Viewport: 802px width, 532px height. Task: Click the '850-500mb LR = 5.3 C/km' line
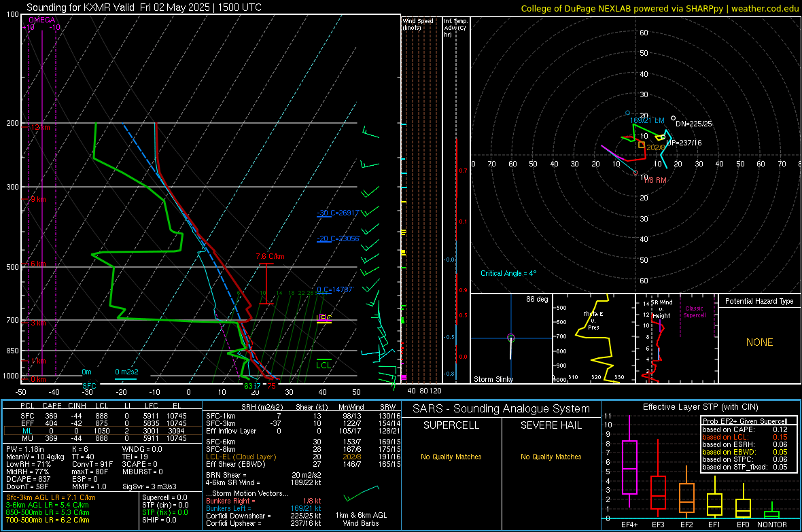tap(48, 512)
